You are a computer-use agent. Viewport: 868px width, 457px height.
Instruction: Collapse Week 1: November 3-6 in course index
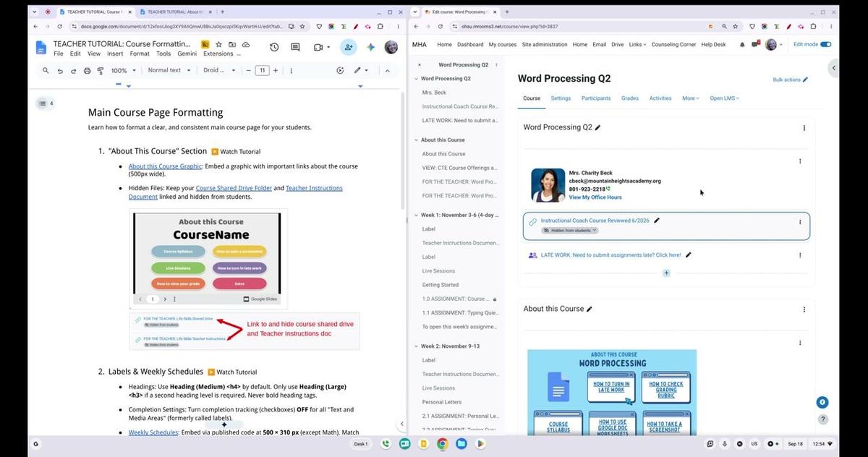416,215
